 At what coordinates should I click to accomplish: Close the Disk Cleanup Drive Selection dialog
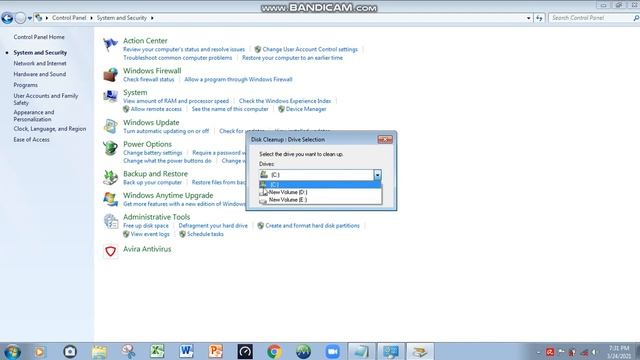click(385, 140)
